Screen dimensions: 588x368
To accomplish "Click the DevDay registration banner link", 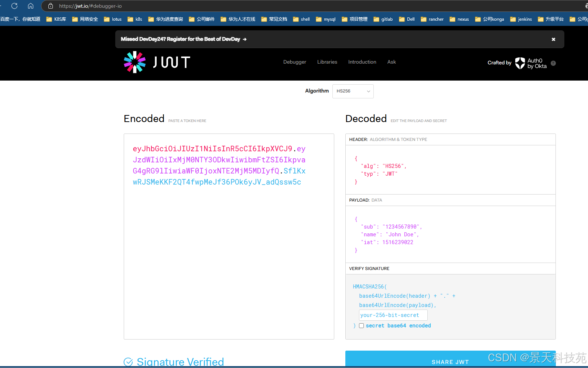I will coord(184,39).
